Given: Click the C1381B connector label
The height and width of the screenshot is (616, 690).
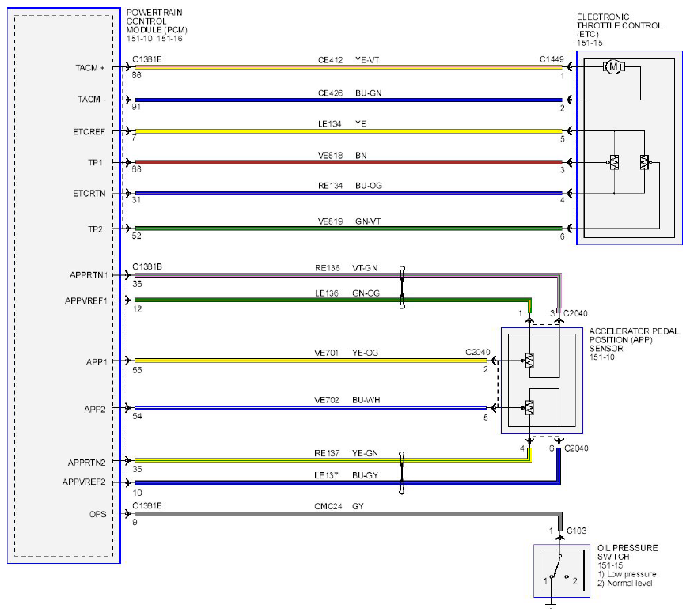Looking at the screenshot, I should pos(147,267).
